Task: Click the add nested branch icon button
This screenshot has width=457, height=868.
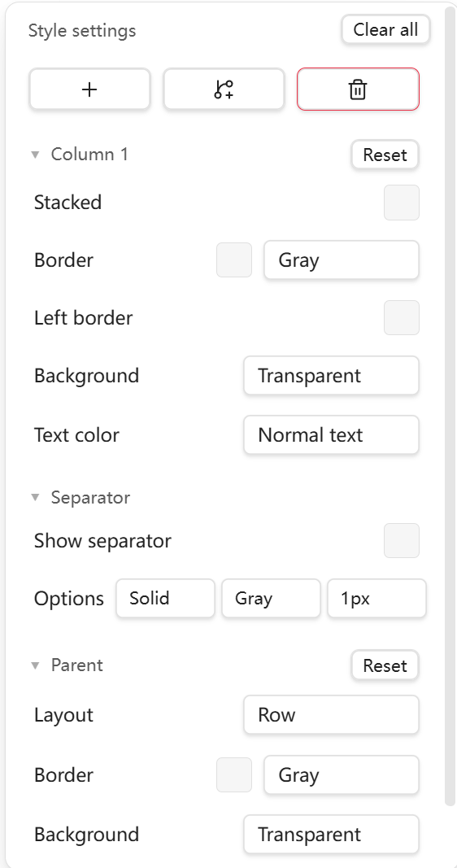Action: [x=224, y=89]
